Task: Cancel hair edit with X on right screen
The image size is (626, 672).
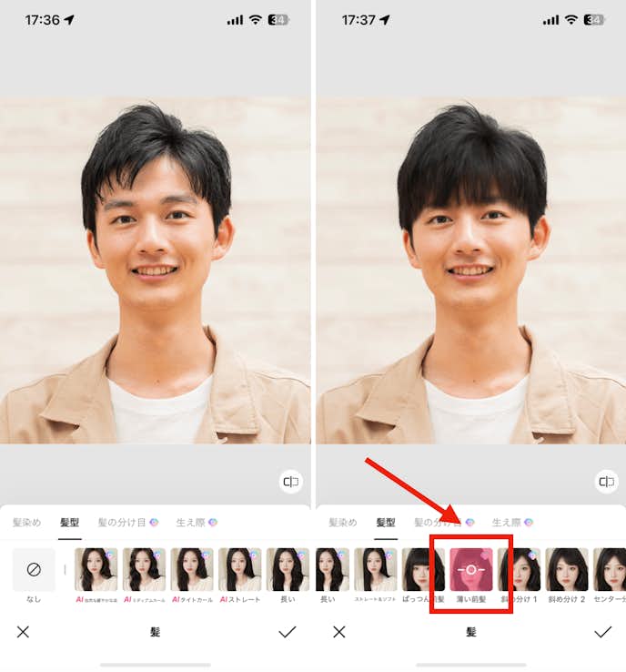Action: [x=339, y=631]
